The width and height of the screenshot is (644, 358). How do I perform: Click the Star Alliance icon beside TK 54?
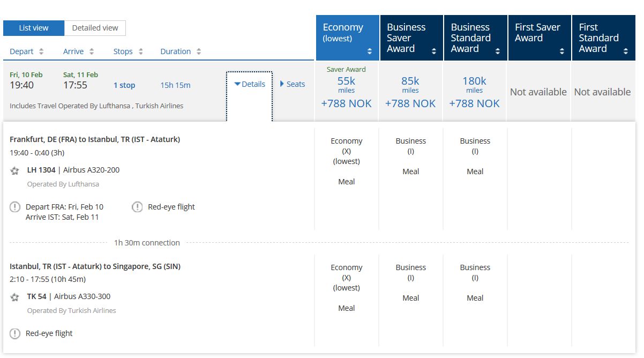click(x=14, y=297)
